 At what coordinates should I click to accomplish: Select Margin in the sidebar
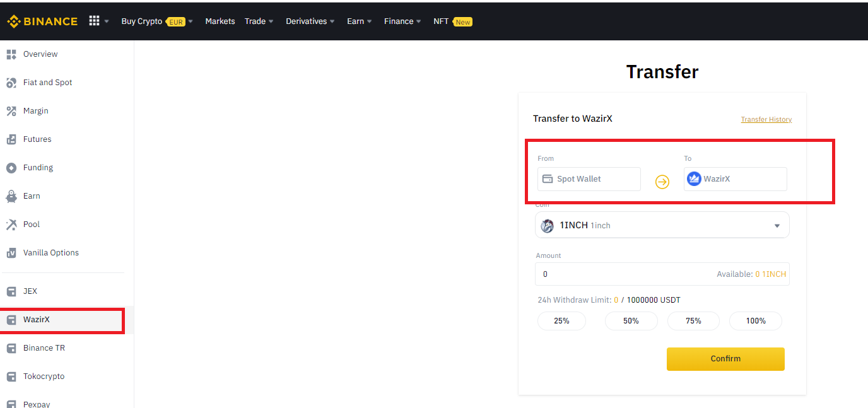pos(36,111)
